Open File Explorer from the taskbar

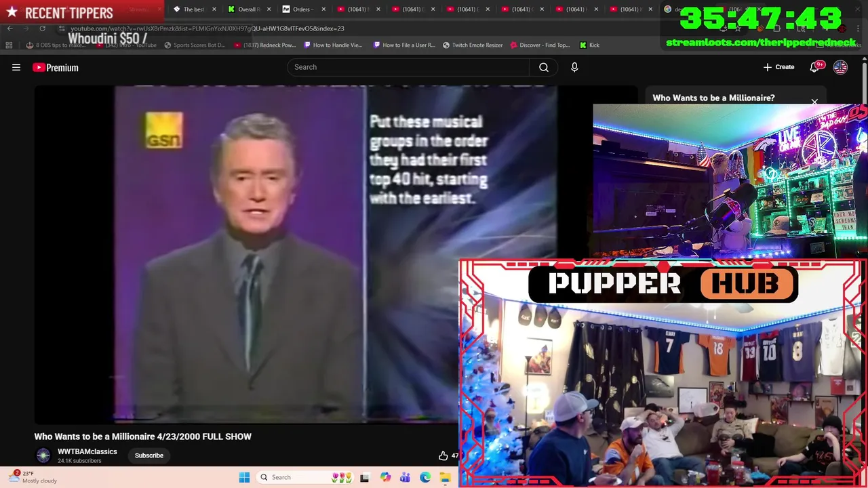click(445, 477)
